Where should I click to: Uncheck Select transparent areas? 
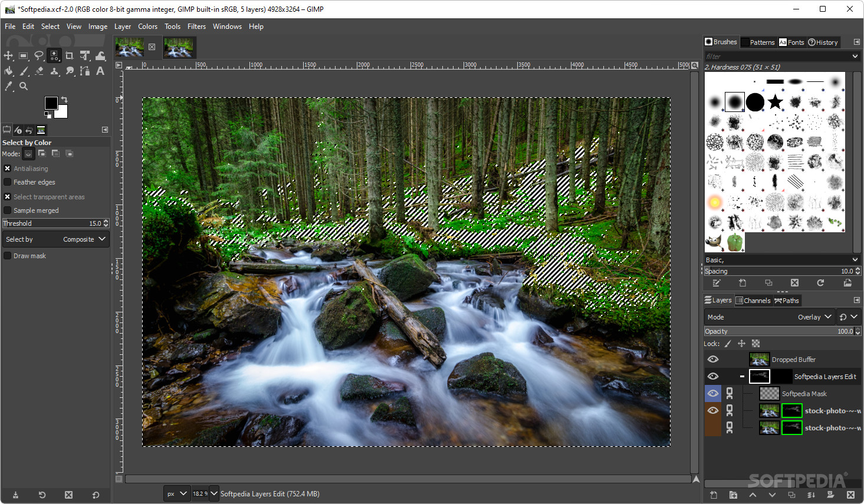click(x=8, y=197)
